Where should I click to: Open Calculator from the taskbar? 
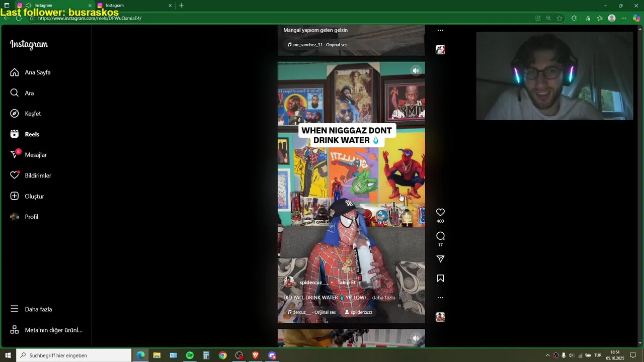206,355
